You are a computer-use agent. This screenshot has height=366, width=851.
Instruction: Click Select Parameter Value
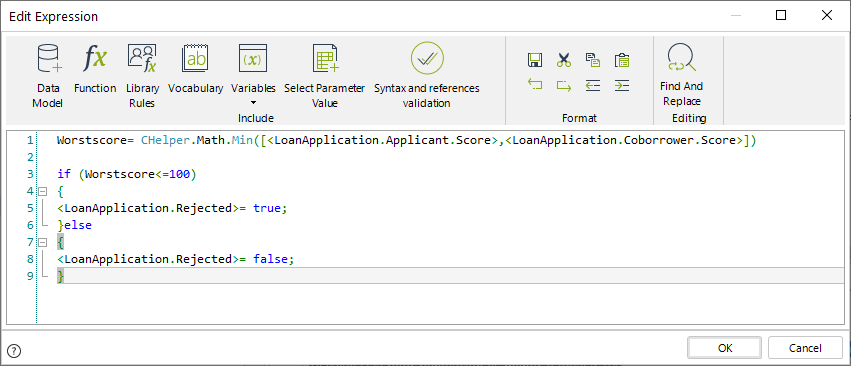tap(325, 76)
